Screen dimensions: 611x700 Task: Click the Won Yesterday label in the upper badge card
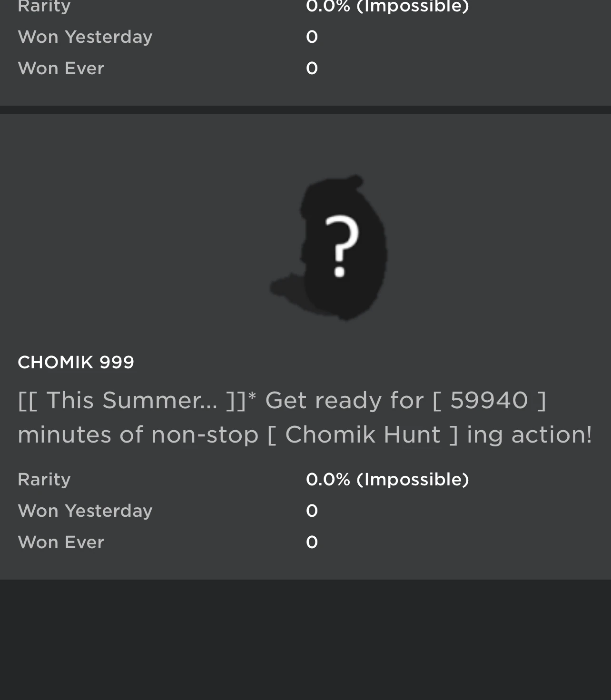click(x=85, y=37)
